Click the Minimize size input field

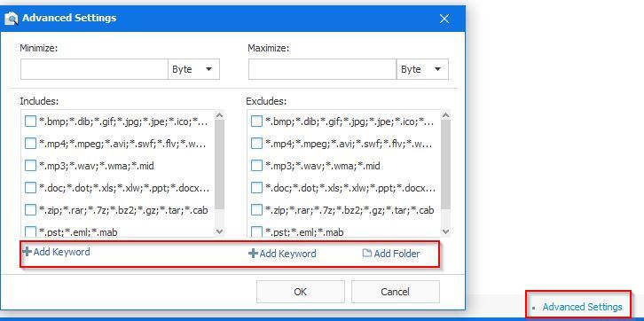point(94,69)
